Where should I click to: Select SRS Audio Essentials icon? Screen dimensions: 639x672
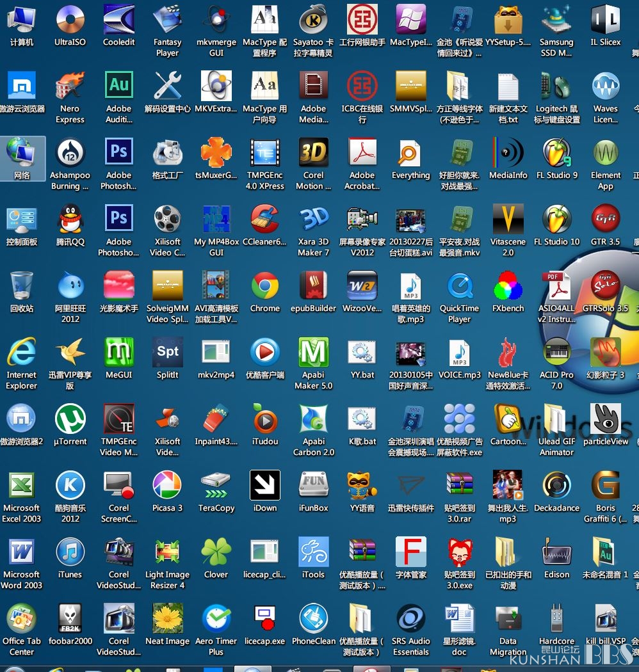(x=411, y=618)
